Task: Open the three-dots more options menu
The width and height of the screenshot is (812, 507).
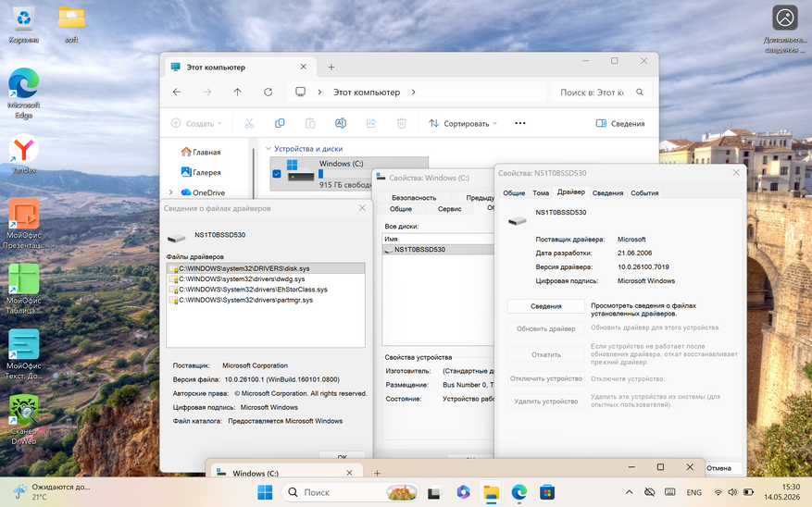Action: pyautogui.click(x=520, y=123)
